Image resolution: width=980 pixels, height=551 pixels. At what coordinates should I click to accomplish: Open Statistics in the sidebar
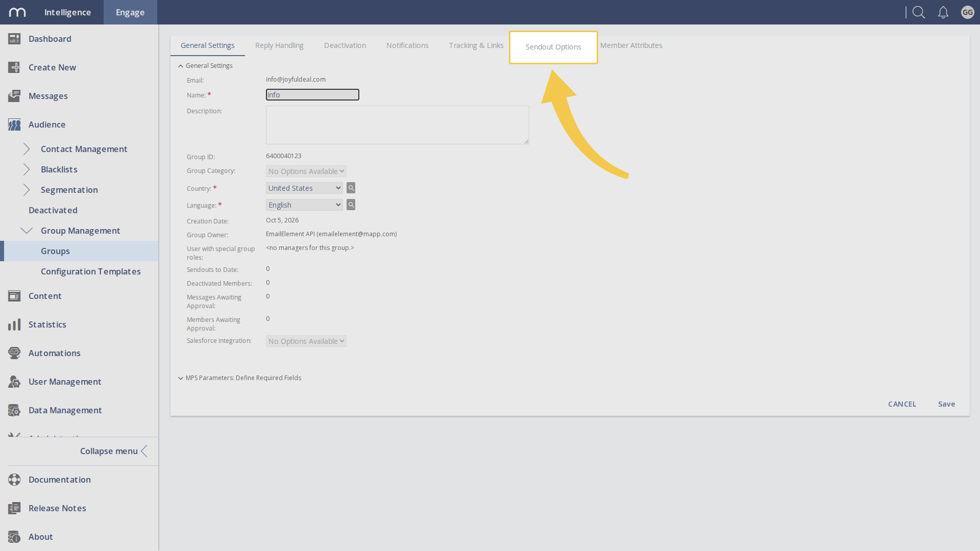pos(47,324)
